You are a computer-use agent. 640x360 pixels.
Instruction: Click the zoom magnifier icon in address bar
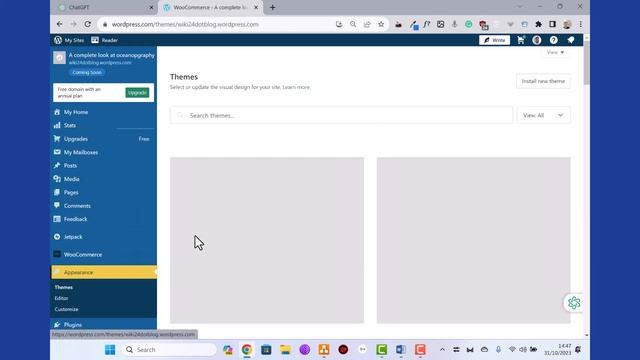pyautogui.click(x=353, y=24)
